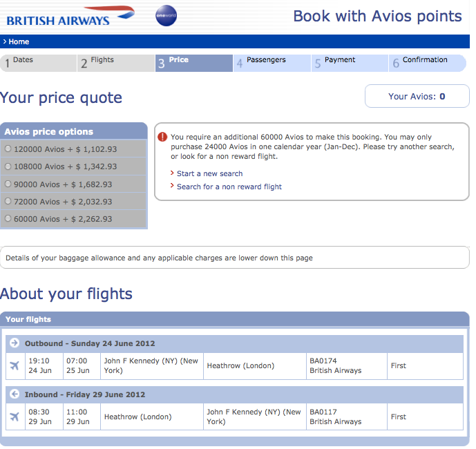Screen dimensions: 476x449
Task: Click the Outbound right-arrow circle icon
Action: click(15, 343)
